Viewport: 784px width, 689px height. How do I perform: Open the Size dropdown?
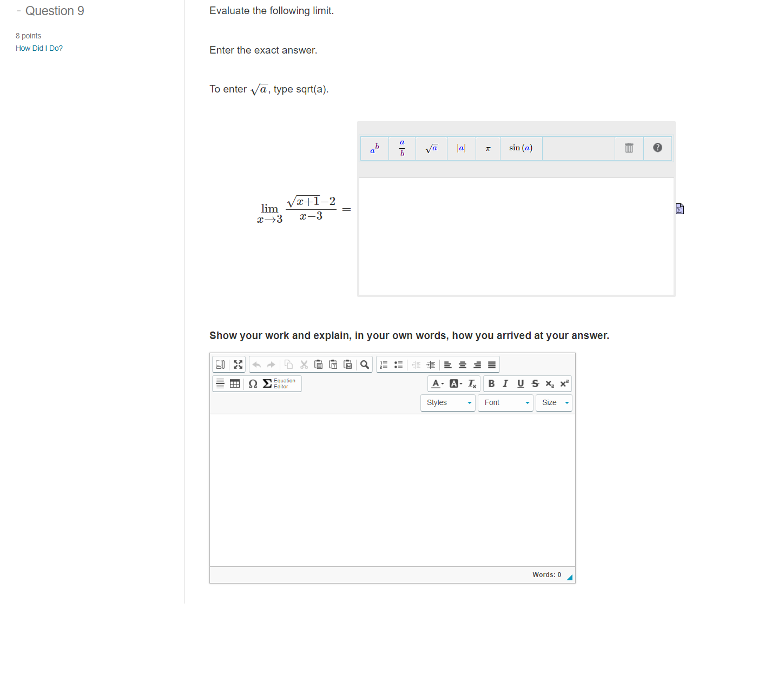(553, 402)
